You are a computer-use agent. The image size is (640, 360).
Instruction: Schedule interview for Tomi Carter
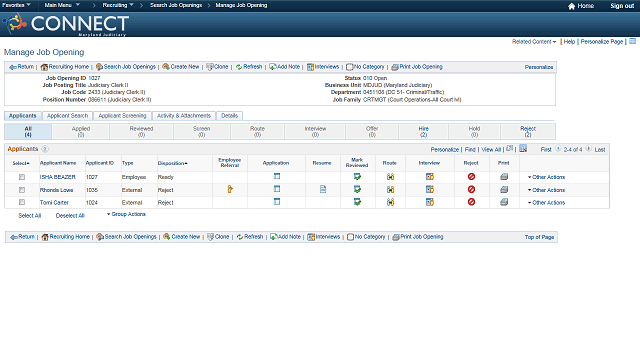430,202
